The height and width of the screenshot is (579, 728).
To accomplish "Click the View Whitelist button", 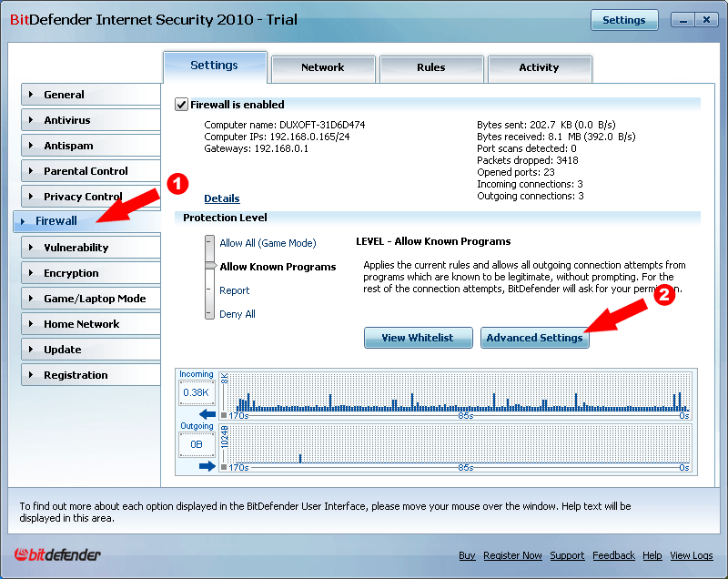I will tap(419, 338).
